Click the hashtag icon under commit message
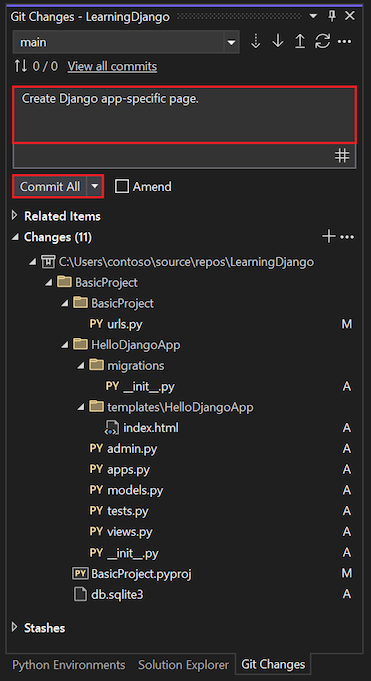Image resolution: width=371 pixels, height=681 pixels. point(342,155)
